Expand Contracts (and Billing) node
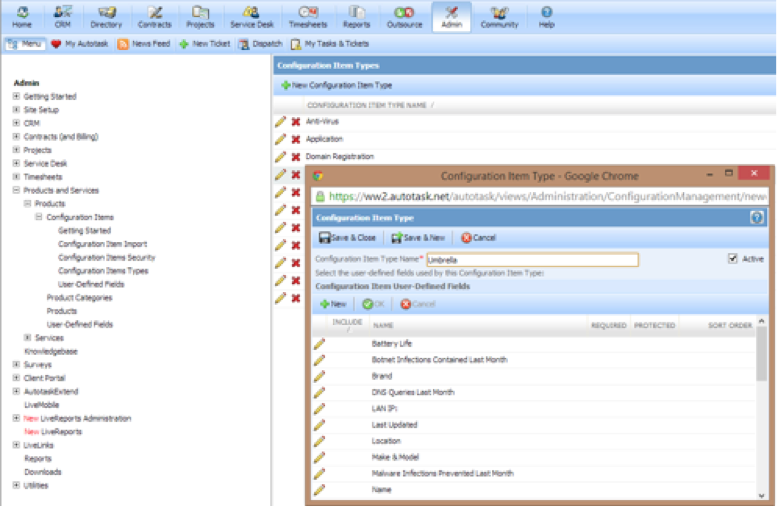This screenshot has width=777, height=507. coord(16,136)
